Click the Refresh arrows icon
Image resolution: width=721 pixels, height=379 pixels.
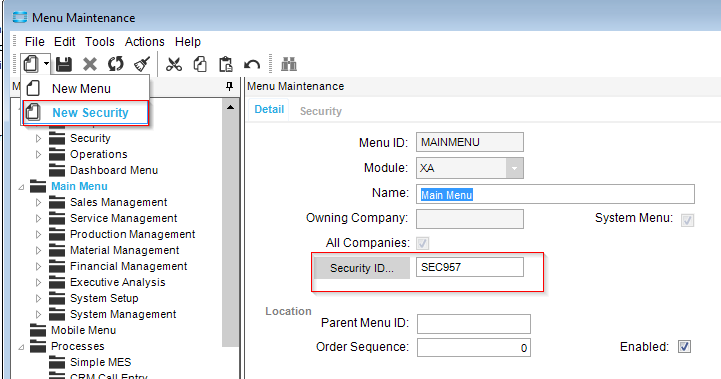(x=116, y=64)
